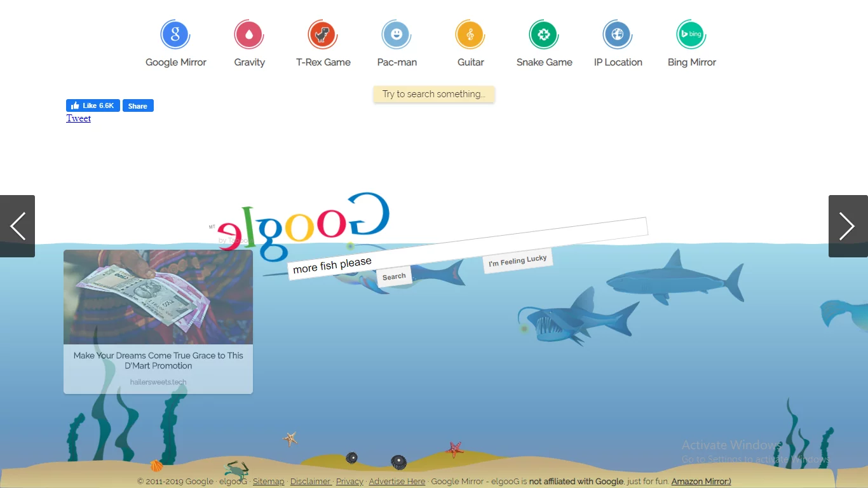Viewport: 868px width, 488px height.
Task: Open the Bing Mirror icon
Action: coord(691,34)
